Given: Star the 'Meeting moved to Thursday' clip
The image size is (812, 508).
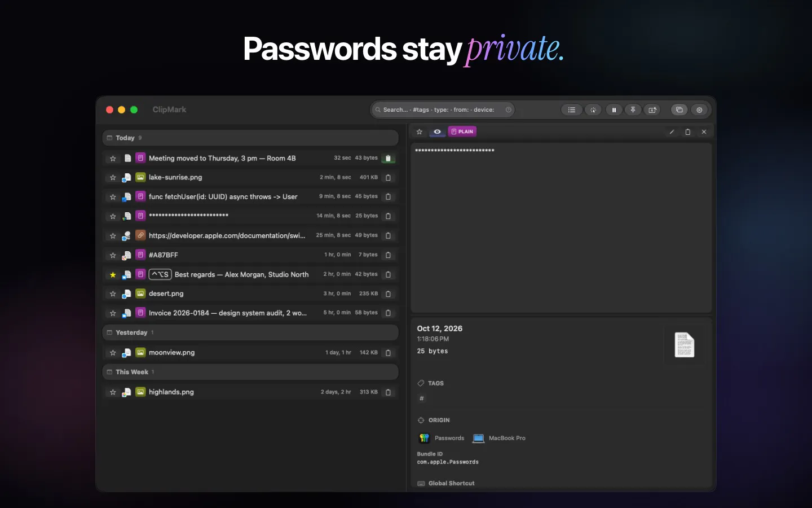Looking at the screenshot, I should 113,159.
